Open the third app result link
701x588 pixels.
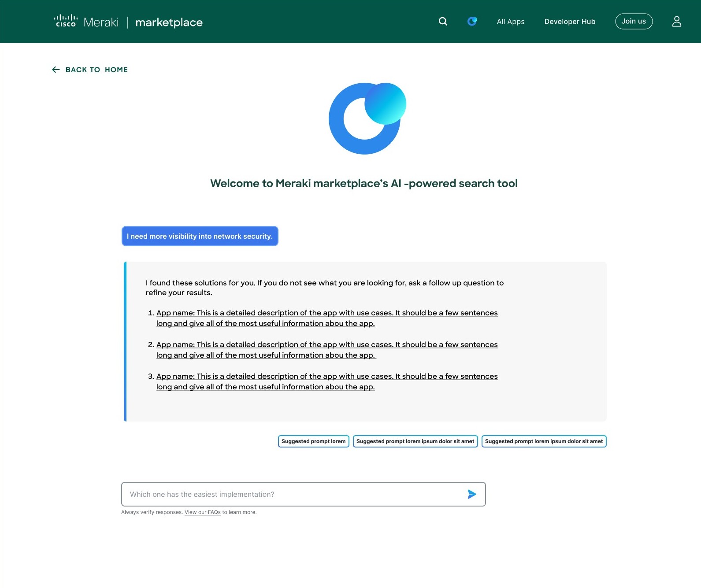[326, 381]
